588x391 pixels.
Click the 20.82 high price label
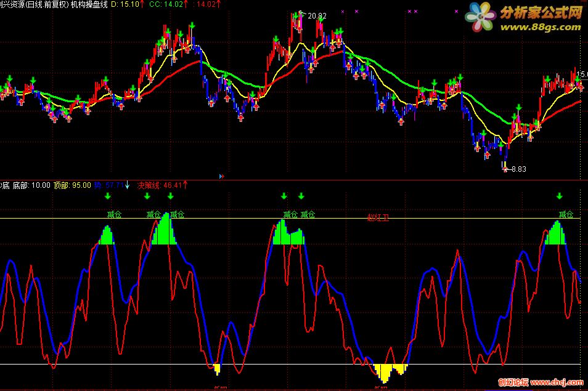(x=317, y=16)
